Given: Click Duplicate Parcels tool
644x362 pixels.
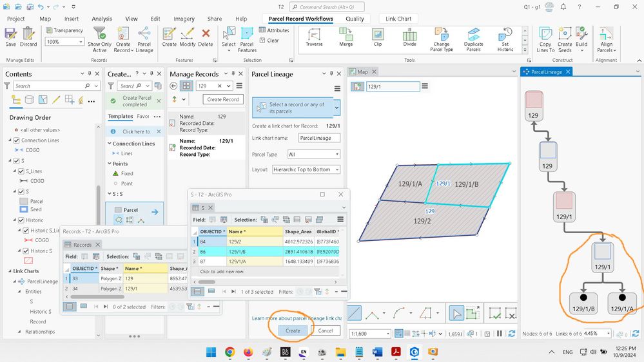Looking at the screenshot, I should click(x=474, y=40).
